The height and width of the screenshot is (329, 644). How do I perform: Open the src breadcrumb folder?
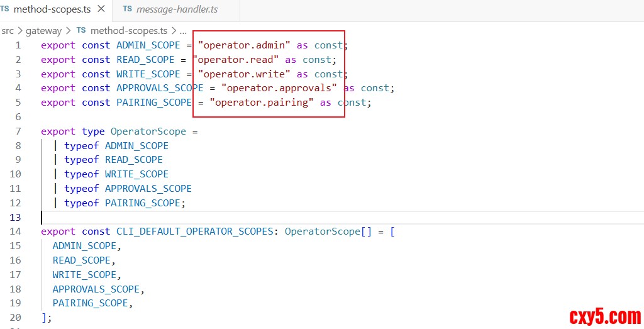[x=8, y=30]
